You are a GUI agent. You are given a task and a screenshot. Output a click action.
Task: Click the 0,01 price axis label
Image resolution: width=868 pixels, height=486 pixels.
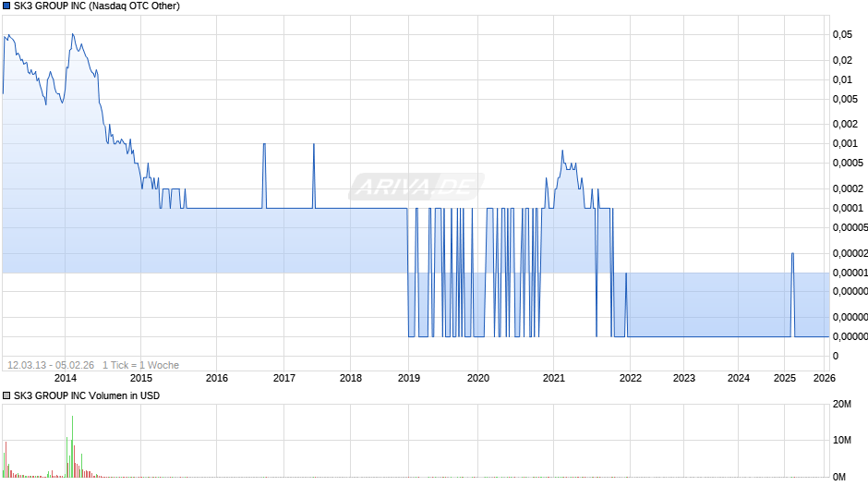[842, 79]
